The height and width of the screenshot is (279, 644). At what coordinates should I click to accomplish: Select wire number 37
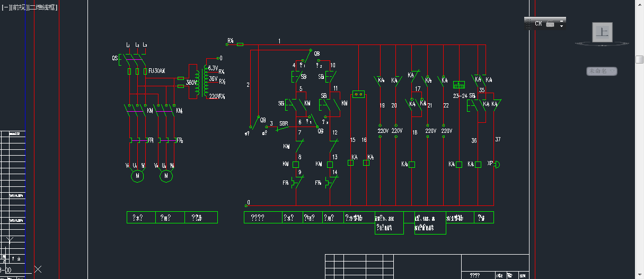(x=497, y=140)
